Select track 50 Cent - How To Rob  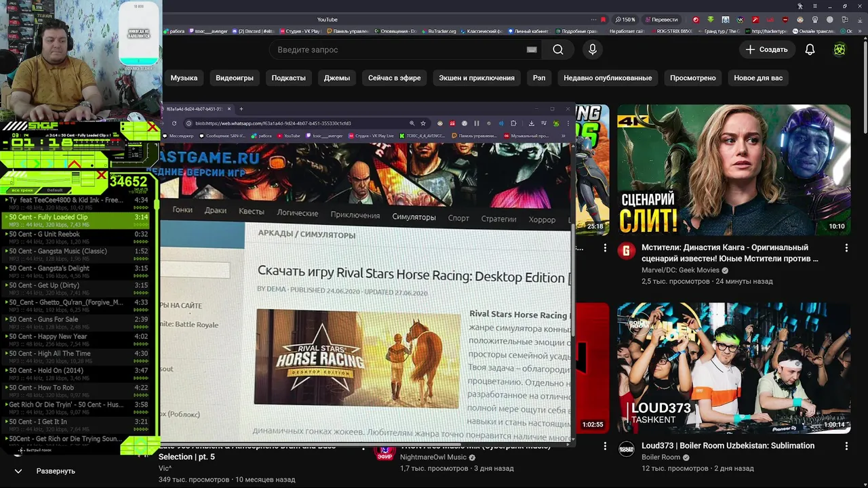pyautogui.click(x=78, y=391)
